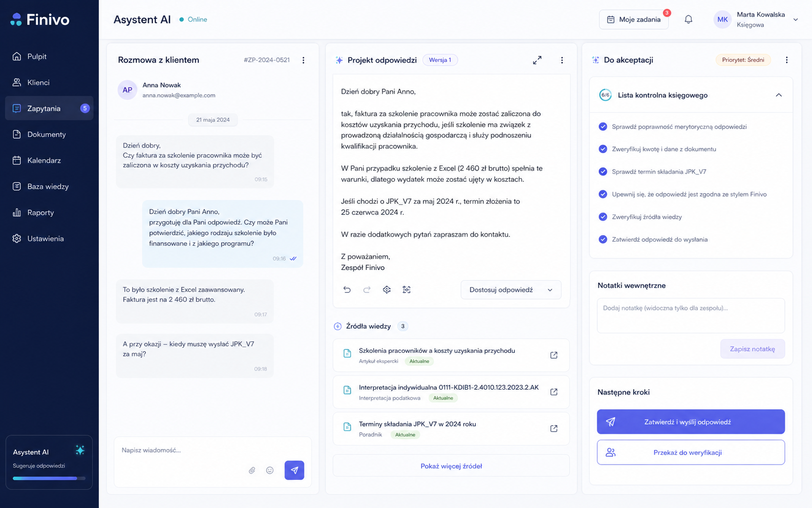The image size is (812, 508).
Task: Click the #ZP-2024-0521 ticket number
Action: pyautogui.click(x=267, y=60)
